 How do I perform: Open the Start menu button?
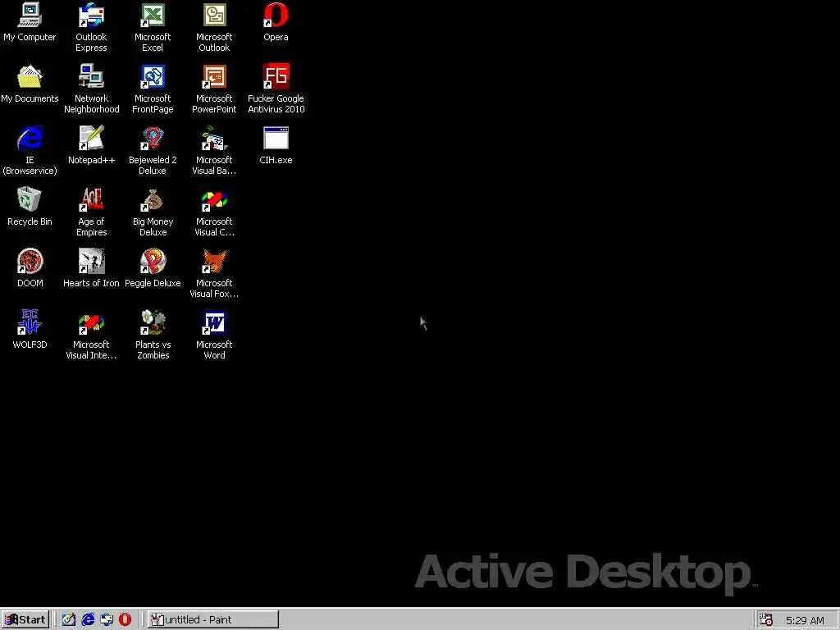coord(25,619)
